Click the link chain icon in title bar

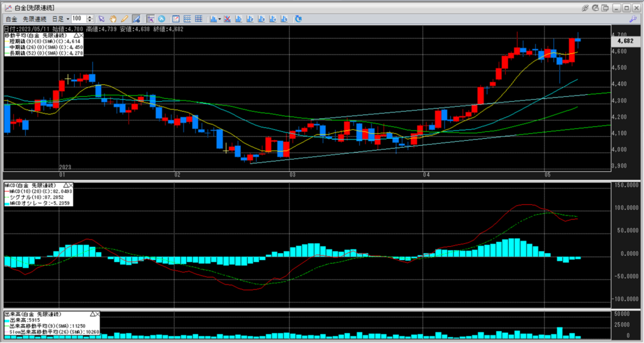(x=585, y=8)
